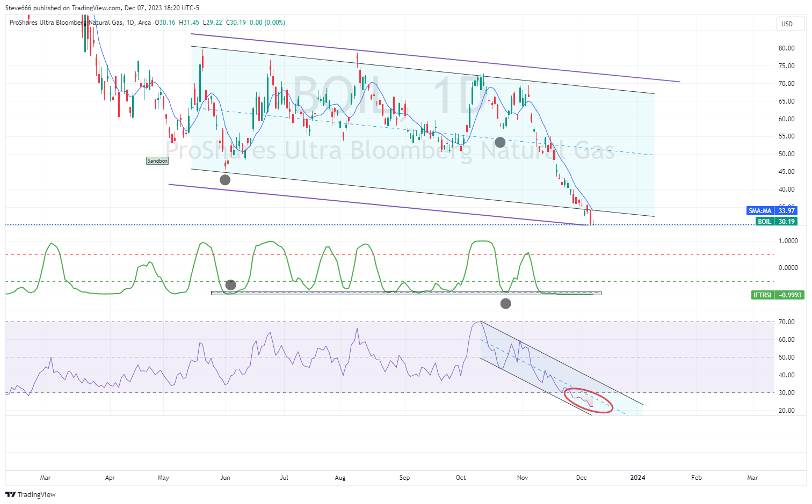
Task: Select the grey rectangle at IFTRSI floor
Action: pyautogui.click(x=406, y=293)
